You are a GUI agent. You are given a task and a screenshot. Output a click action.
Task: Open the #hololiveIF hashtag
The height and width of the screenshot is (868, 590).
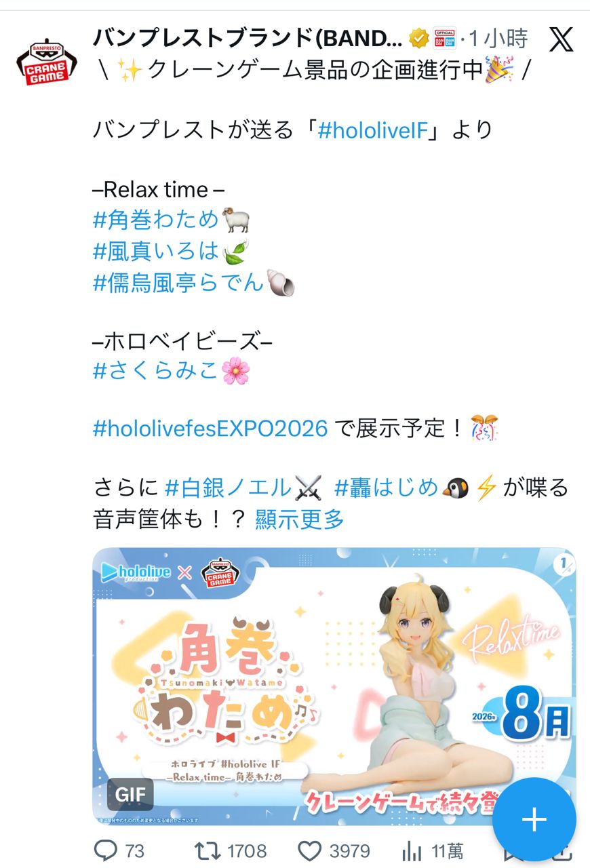pos(374,130)
